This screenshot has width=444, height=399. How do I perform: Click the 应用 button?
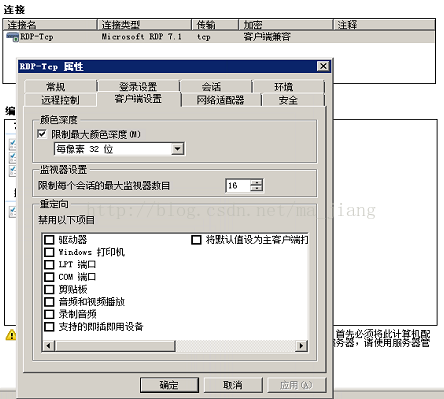point(297,385)
